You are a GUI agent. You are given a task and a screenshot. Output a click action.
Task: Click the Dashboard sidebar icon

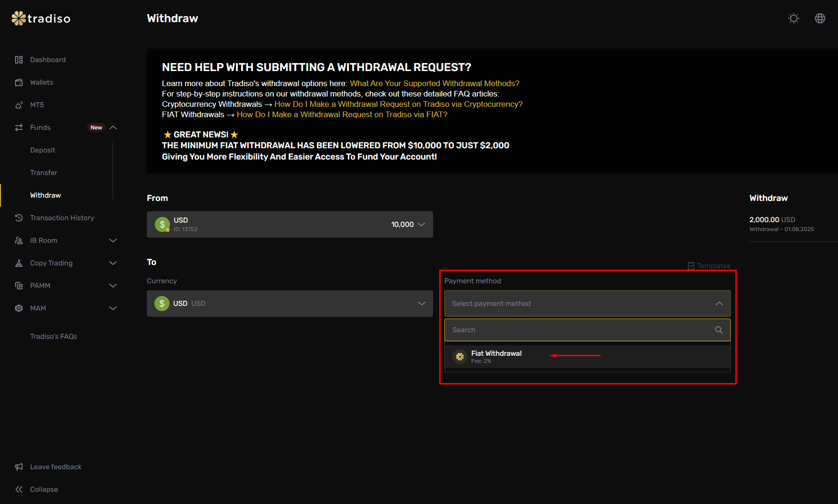(19, 60)
